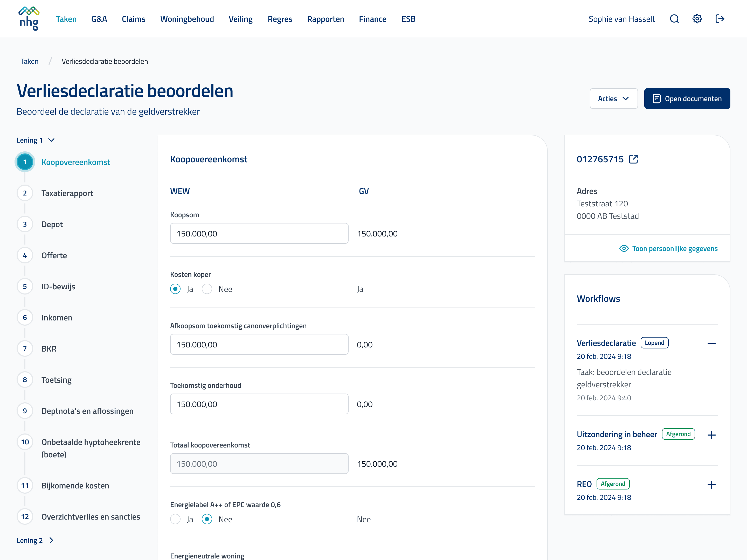Select Ja for Energielabel A++

coord(175,519)
